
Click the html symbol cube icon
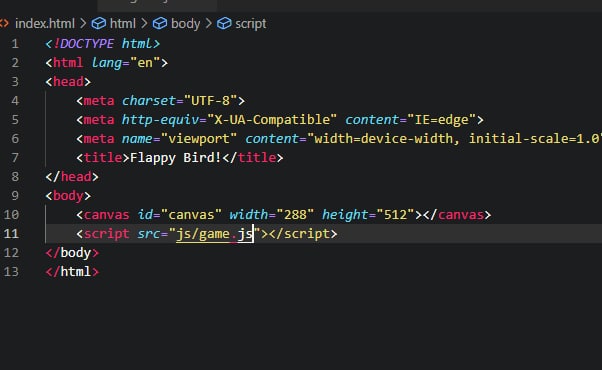point(99,24)
